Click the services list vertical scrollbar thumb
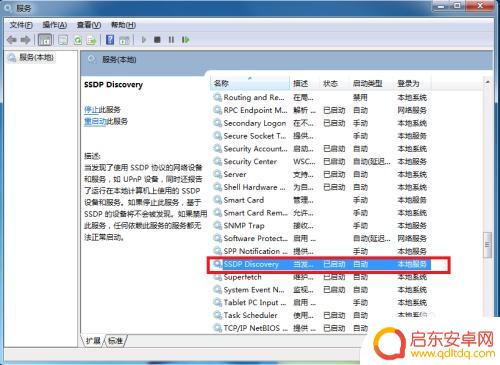 487,244
